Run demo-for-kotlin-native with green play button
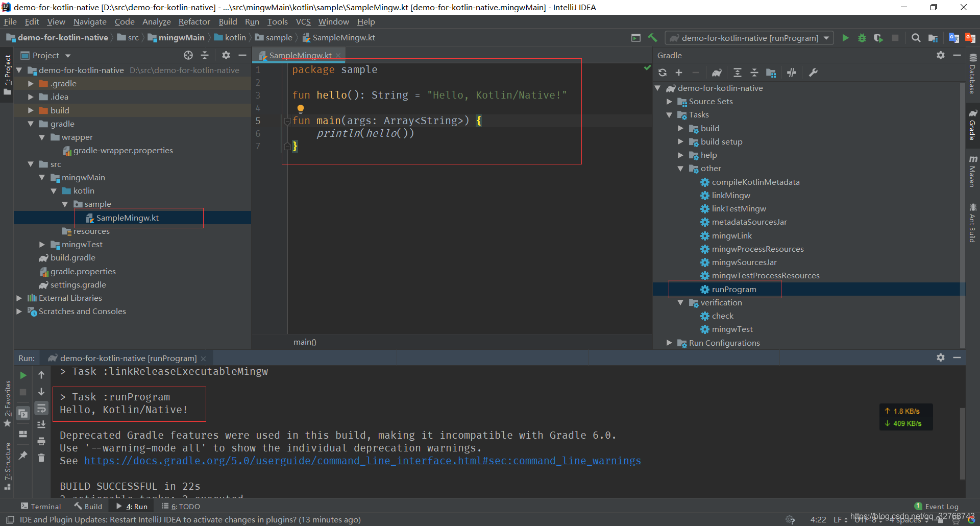The width and height of the screenshot is (980, 526). click(x=845, y=38)
